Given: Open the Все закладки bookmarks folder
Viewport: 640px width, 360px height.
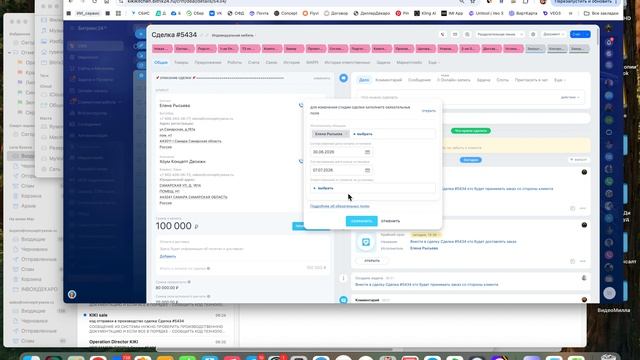Looking at the screenshot, I should [x=601, y=13].
